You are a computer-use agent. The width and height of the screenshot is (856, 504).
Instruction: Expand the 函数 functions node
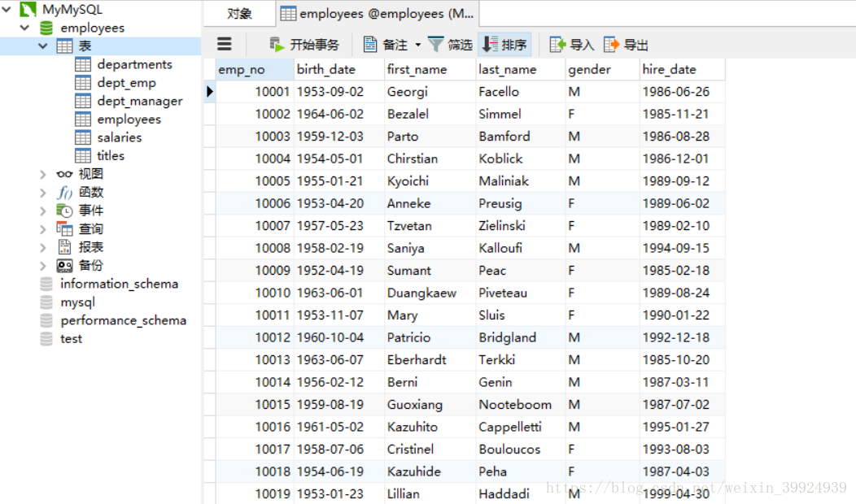pos(42,192)
